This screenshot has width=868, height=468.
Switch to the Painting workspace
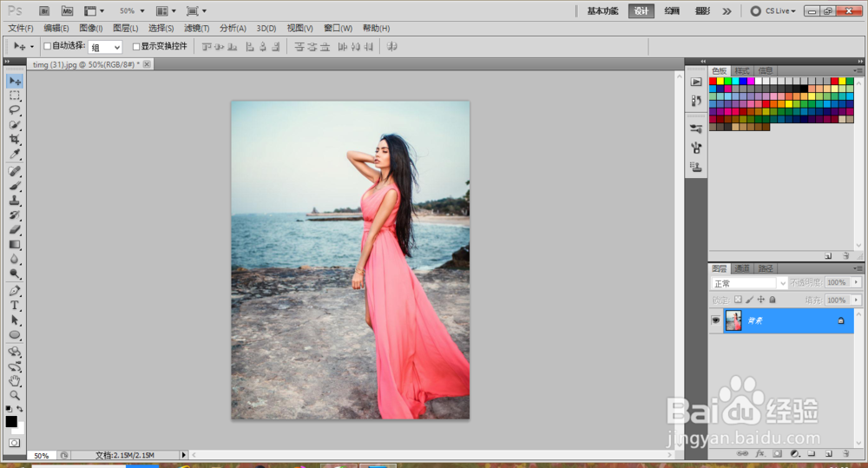pyautogui.click(x=672, y=11)
